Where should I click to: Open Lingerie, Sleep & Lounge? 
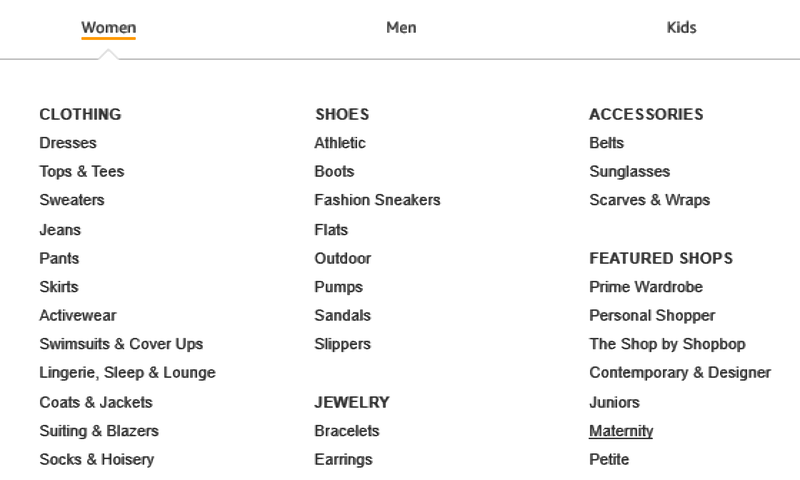(x=127, y=373)
